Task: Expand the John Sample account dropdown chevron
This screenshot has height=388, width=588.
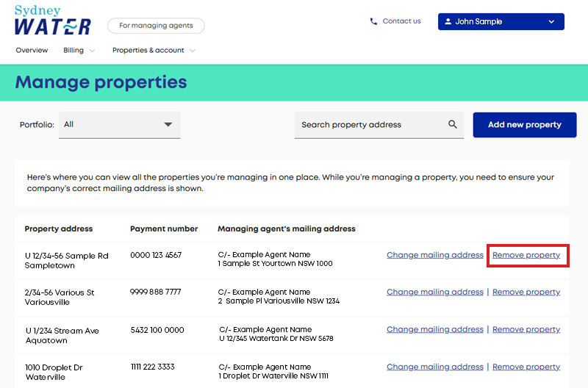Action: click(551, 22)
